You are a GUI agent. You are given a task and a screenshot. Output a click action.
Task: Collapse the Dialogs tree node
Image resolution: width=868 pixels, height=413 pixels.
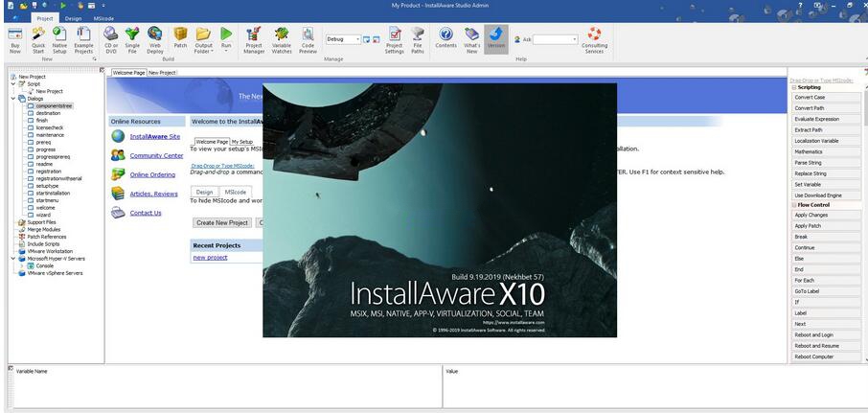click(13, 99)
